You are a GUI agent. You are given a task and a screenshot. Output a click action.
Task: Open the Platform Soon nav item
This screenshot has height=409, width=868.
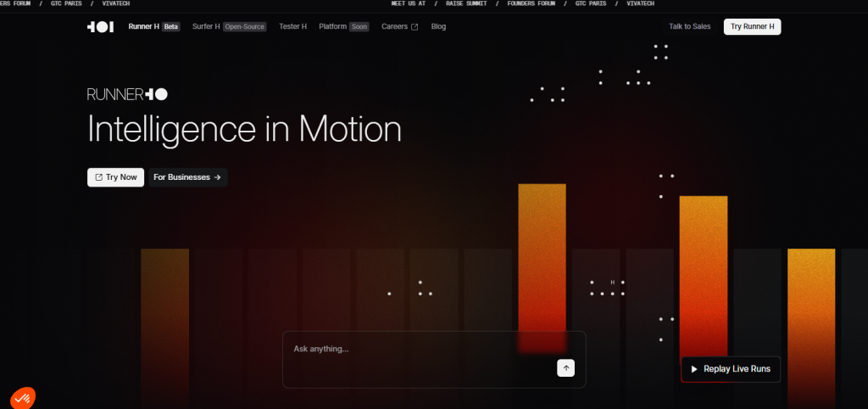(x=344, y=26)
